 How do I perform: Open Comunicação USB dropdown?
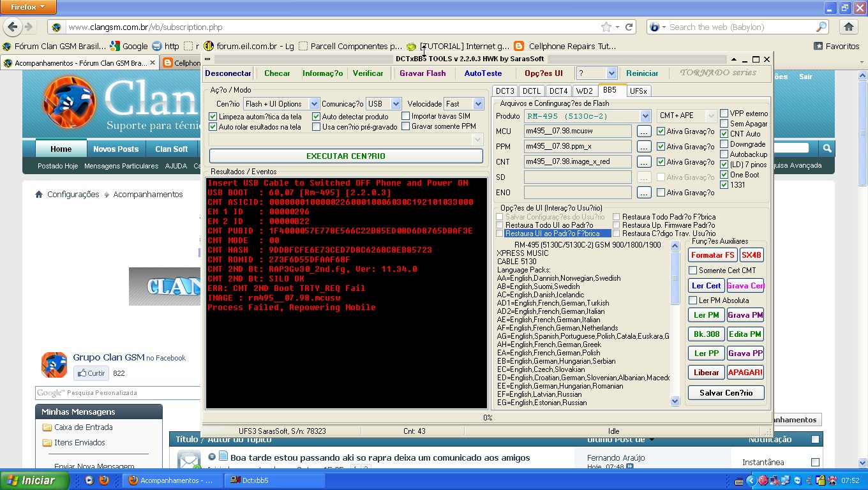click(396, 103)
